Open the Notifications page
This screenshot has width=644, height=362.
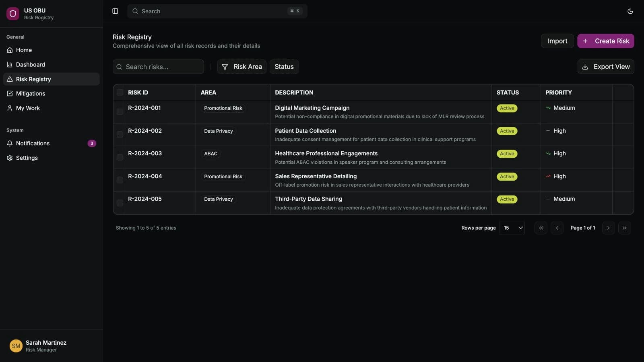[52, 144]
